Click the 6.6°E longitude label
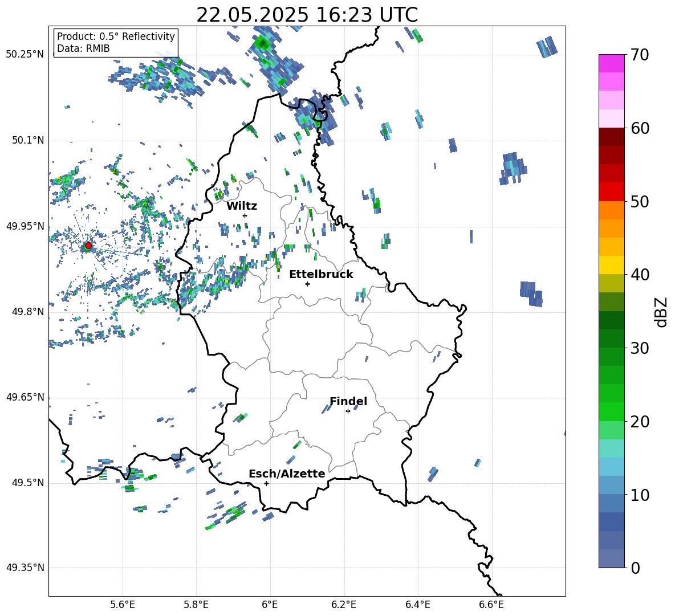The width and height of the screenshot is (675, 616). pyautogui.click(x=491, y=605)
